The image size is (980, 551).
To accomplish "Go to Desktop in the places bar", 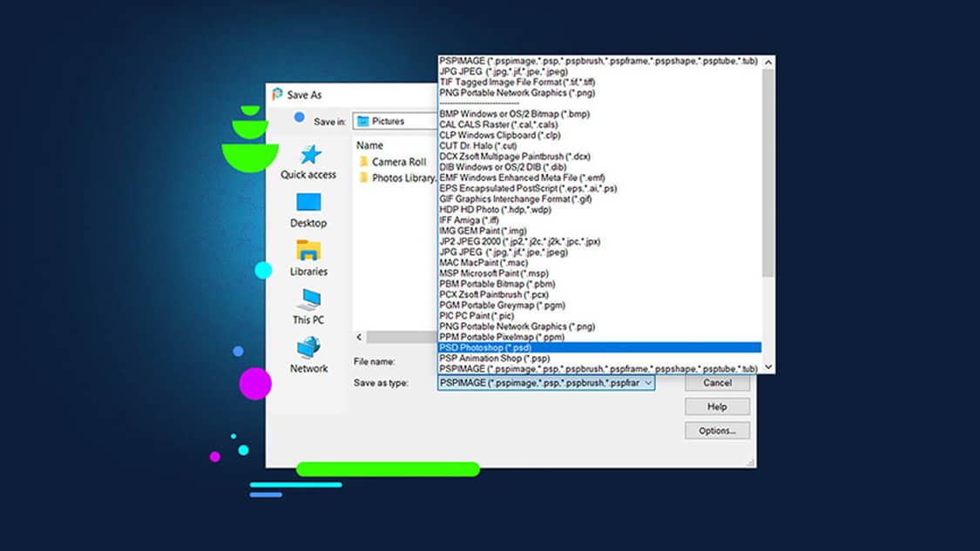I will 308,211.
